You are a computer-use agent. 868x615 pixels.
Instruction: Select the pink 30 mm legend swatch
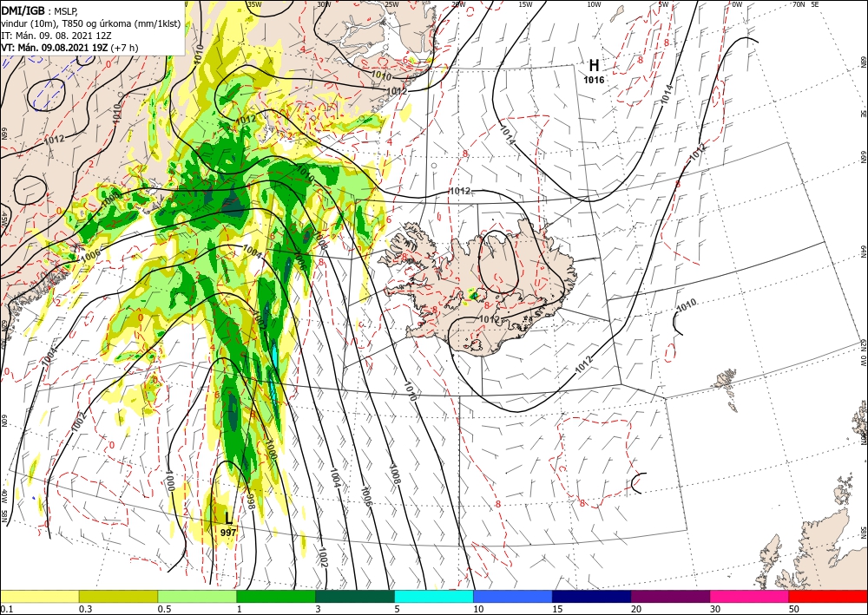(750, 596)
